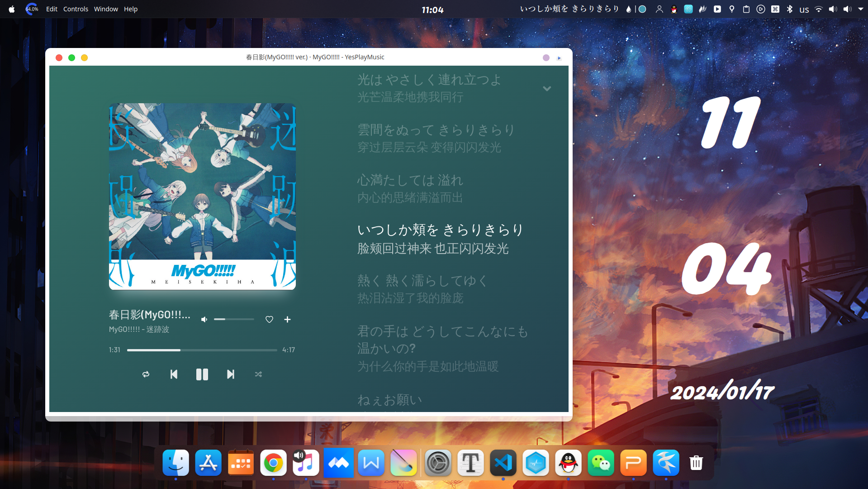868x489 pixels.
Task: Click the MyGO album cover art
Action: click(x=202, y=196)
